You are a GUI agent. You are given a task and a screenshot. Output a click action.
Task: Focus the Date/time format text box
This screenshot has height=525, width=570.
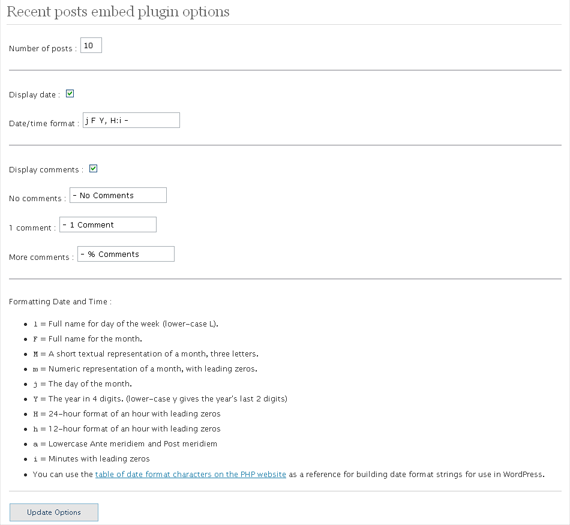[131, 120]
